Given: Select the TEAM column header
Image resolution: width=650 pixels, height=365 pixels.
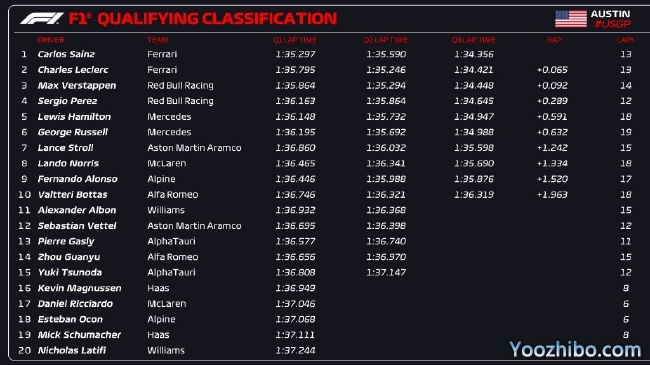Looking at the screenshot, I should pyautogui.click(x=158, y=40).
